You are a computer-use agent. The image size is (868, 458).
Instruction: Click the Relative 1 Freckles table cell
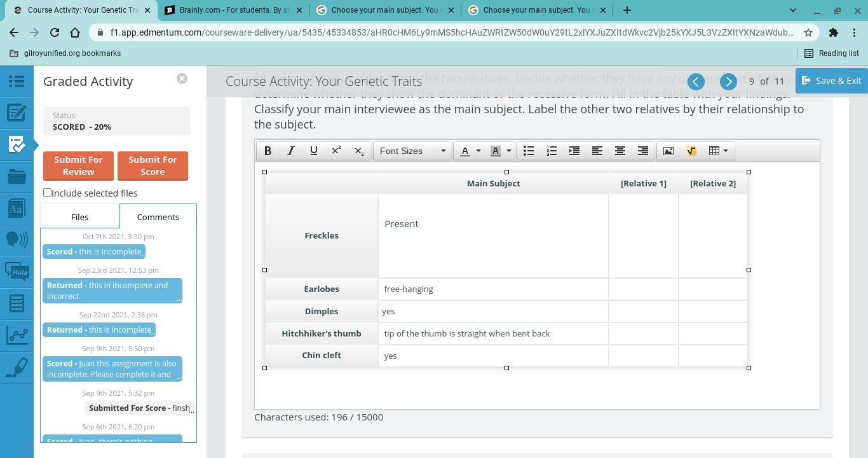[643, 235]
